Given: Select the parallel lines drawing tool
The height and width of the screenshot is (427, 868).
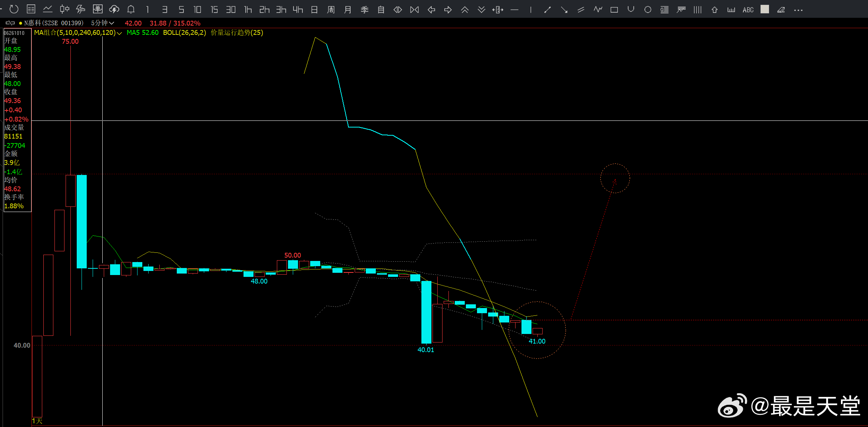Looking at the screenshot, I should 581,10.
